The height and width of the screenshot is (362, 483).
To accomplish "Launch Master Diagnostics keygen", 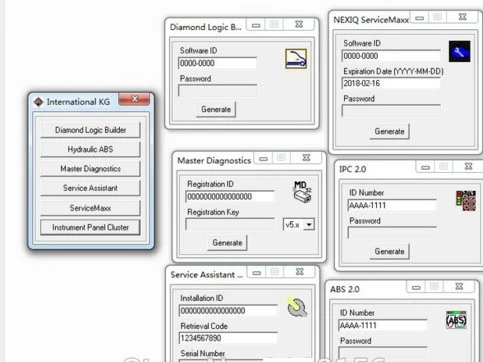I will (90, 169).
